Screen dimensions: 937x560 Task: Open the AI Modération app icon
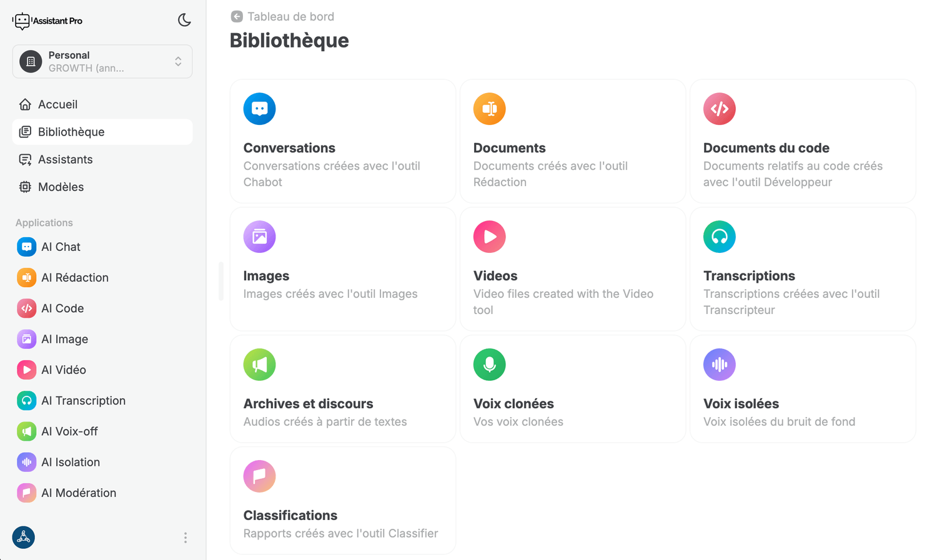[x=26, y=493]
